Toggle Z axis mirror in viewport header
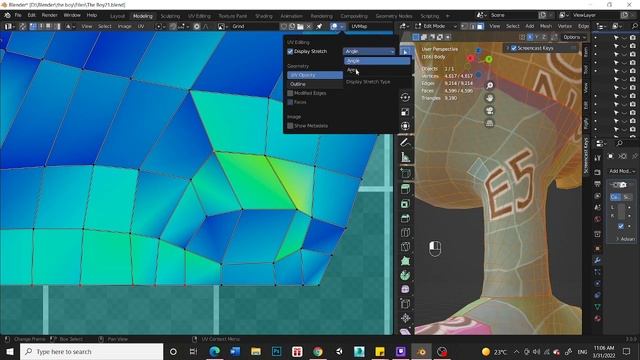640x360 pixels. [x=544, y=37]
